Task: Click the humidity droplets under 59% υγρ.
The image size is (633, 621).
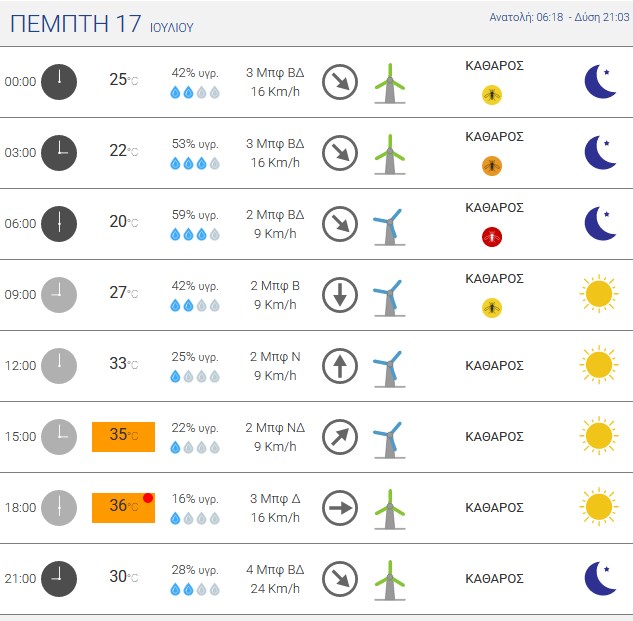Action: 195,235
